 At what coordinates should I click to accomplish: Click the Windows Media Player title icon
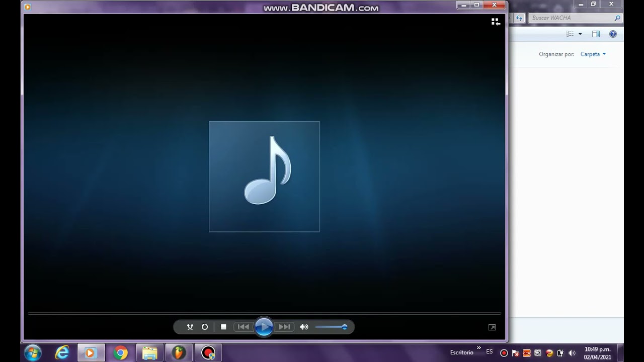click(x=28, y=7)
